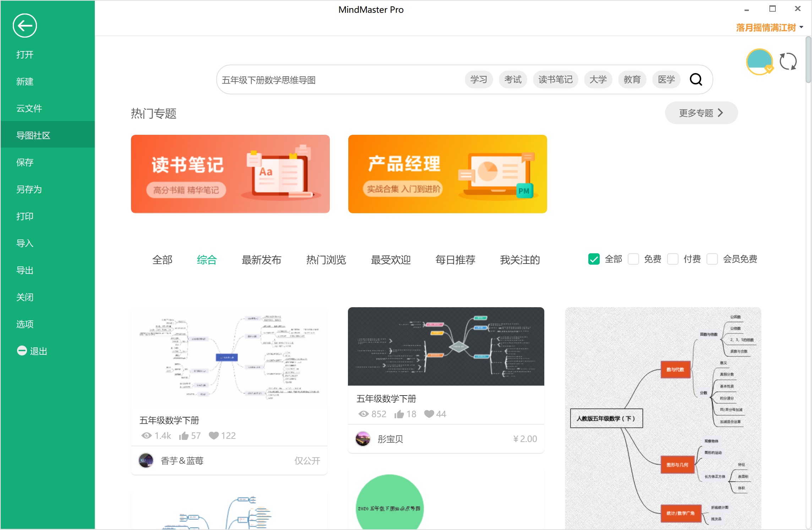Click the 学习 search tag

(479, 79)
